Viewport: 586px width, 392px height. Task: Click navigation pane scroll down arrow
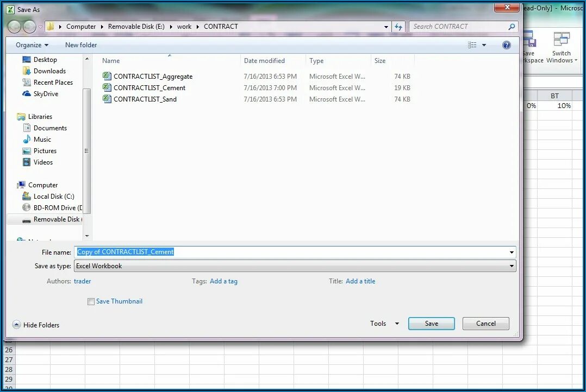tap(87, 236)
